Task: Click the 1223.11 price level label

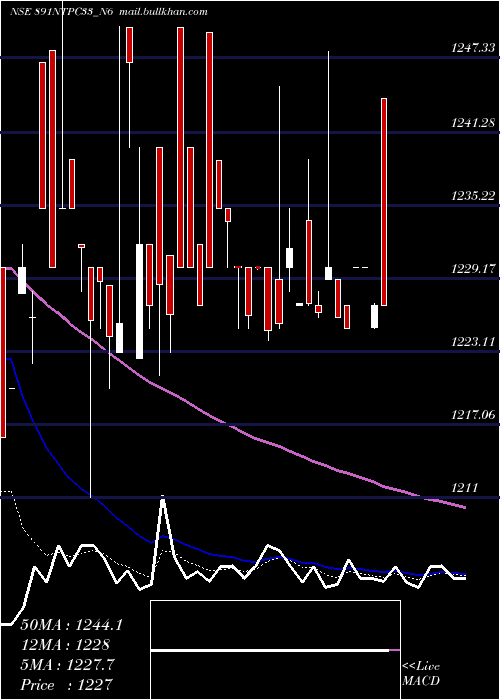Action: (x=473, y=342)
